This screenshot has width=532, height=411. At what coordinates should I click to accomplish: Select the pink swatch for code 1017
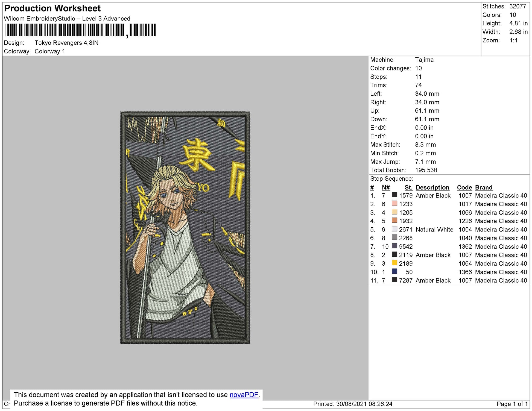pyautogui.click(x=394, y=203)
